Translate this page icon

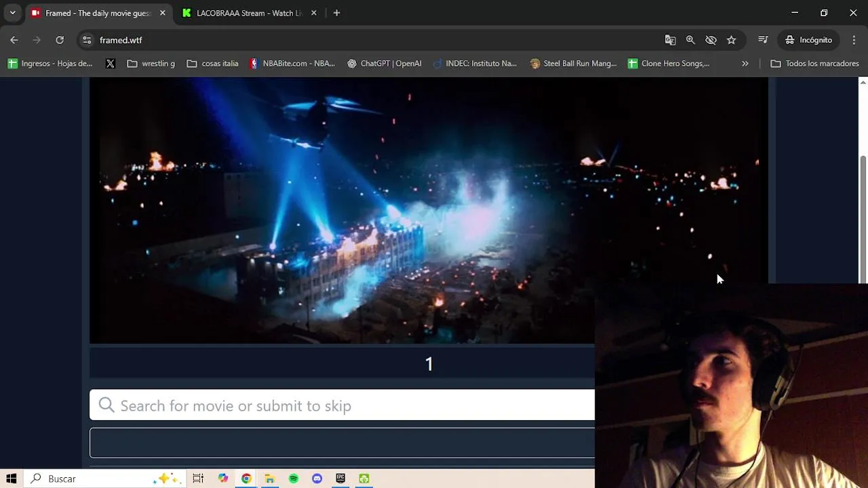[x=670, y=40]
